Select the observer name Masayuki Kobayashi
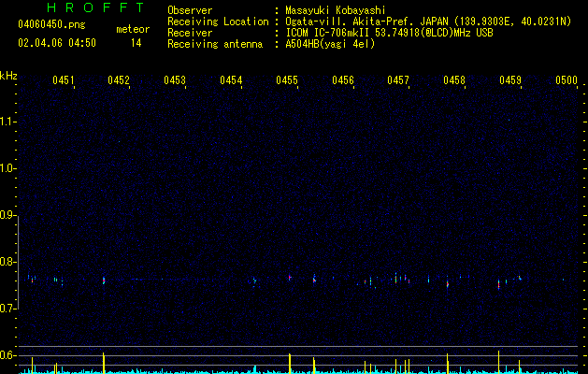588x374 pixels. coord(336,10)
